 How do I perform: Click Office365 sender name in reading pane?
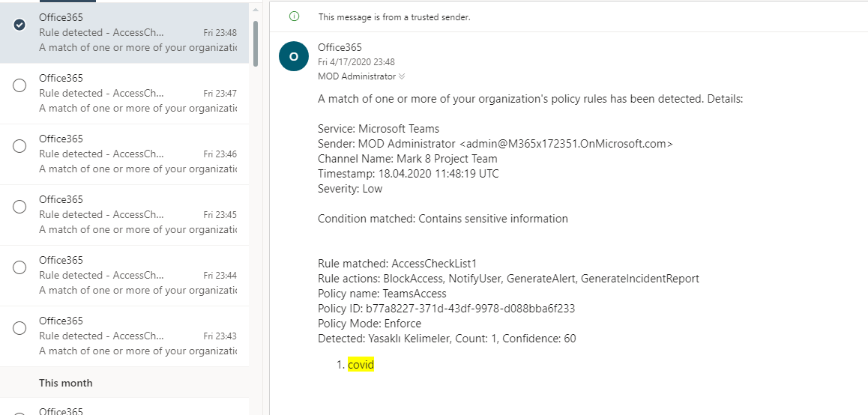[x=340, y=48]
